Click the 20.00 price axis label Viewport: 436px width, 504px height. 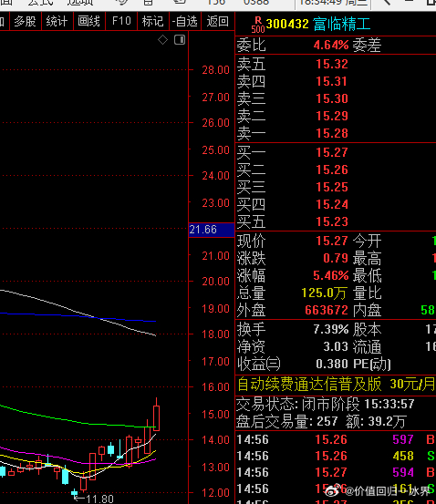coord(215,282)
